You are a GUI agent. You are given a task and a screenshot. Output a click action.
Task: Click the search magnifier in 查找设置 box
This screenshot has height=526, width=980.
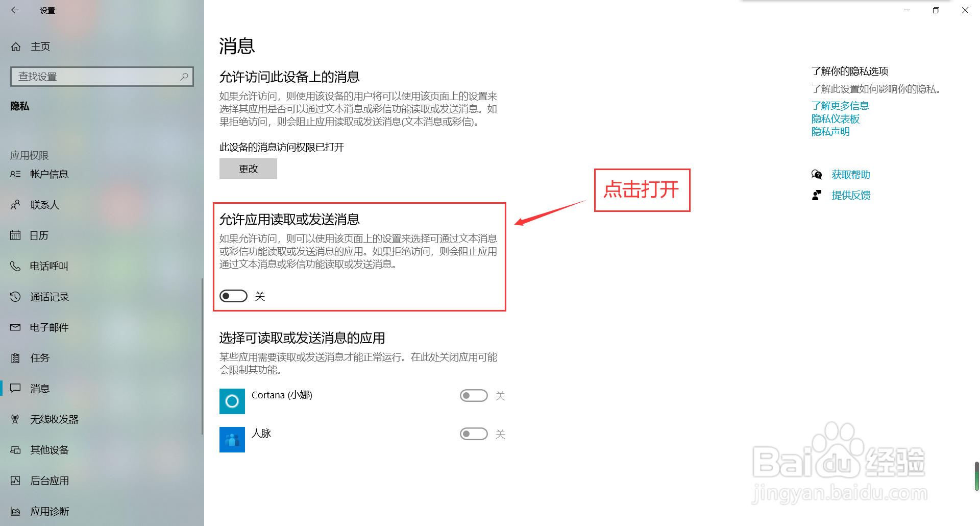[x=184, y=77]
